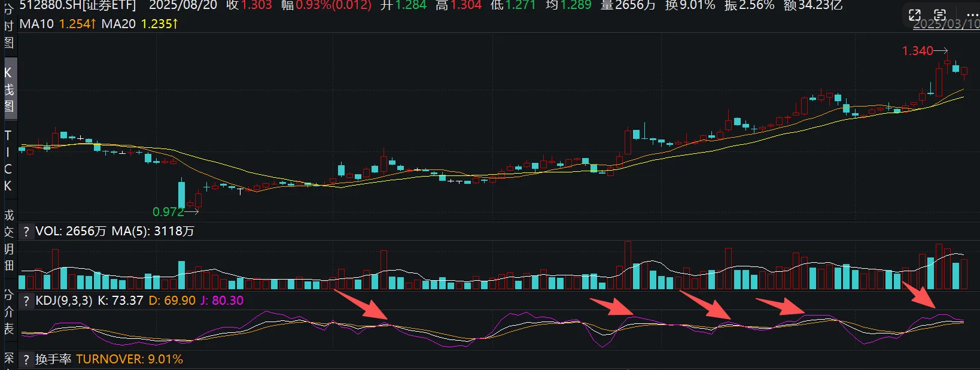
Task: Open the three-dot more options menu
Action: pos(972,16)
